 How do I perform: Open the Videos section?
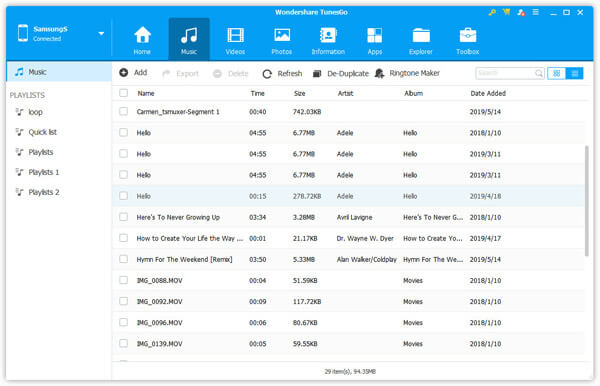point(235,40)
